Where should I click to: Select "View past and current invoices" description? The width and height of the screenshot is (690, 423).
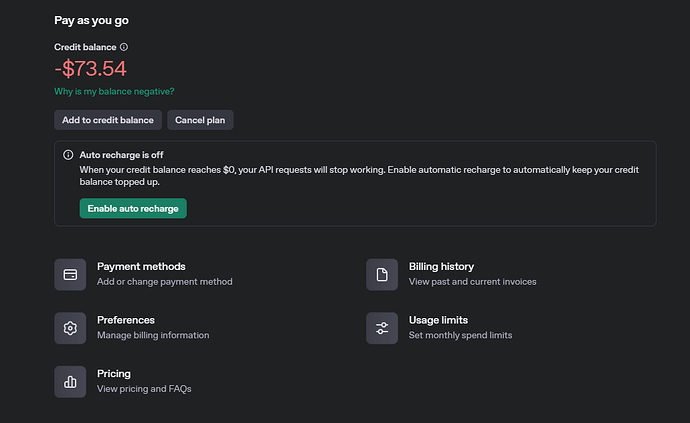(x=472, y=282)
